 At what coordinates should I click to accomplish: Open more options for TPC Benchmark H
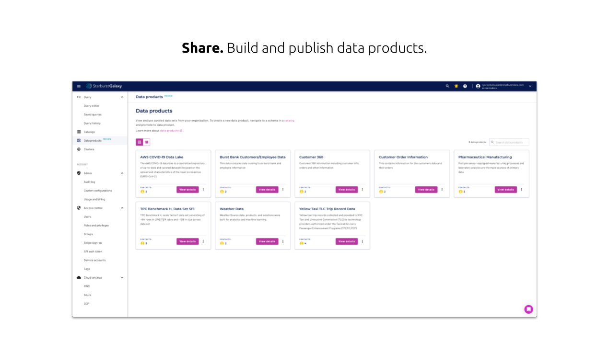pos(203,241)
